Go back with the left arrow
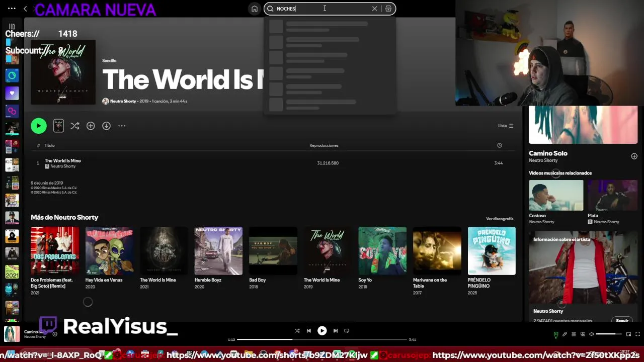The width and height of the screenshot is (644, 362). 25,9
